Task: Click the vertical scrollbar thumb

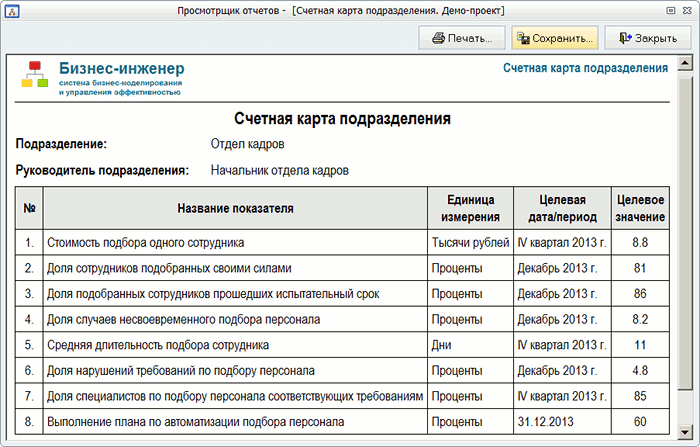Action: (x=685, y=232)
